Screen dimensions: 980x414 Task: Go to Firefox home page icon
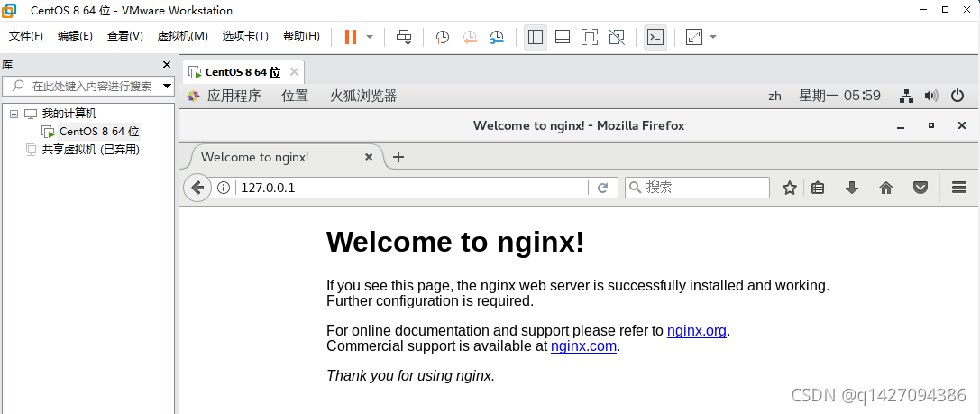885,188
